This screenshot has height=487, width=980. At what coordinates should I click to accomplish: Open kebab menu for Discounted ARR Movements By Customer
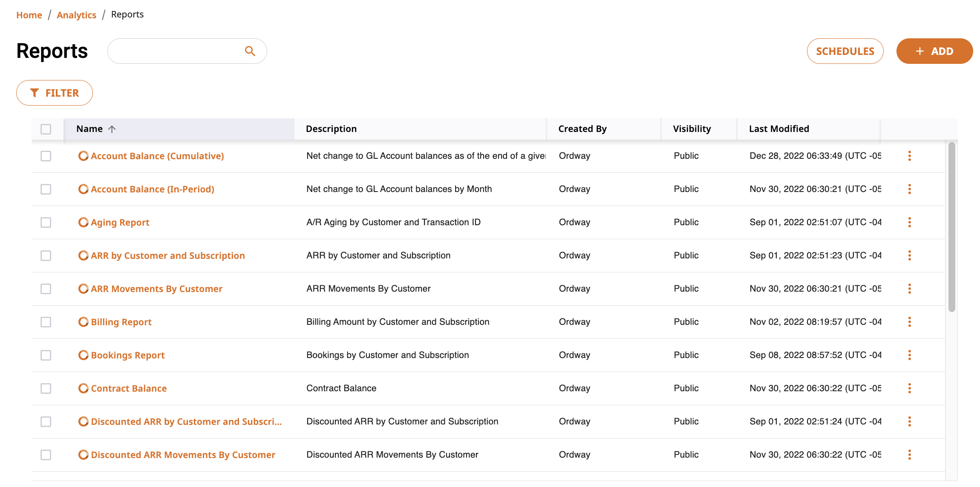coord(909,455)
